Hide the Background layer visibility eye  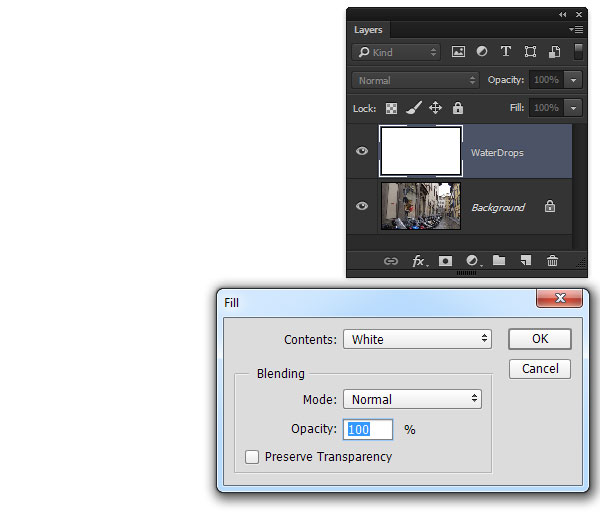click(362, 207)
